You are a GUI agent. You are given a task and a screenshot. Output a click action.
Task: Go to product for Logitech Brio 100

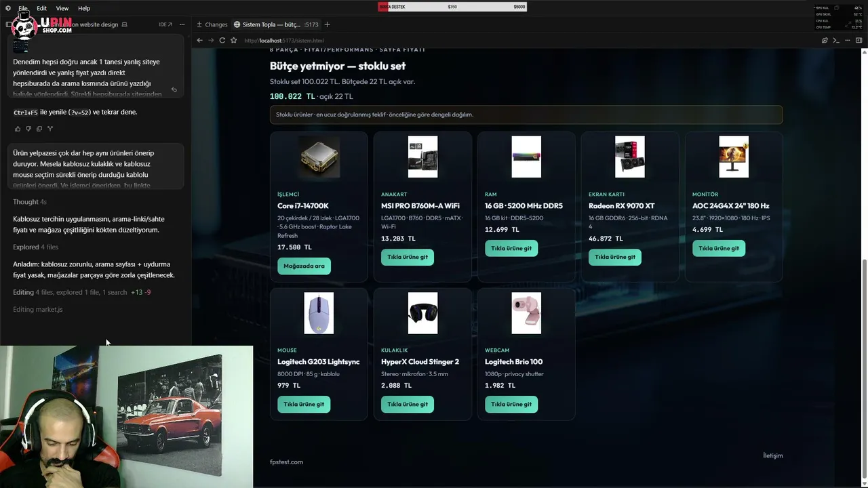click(511, 404)
